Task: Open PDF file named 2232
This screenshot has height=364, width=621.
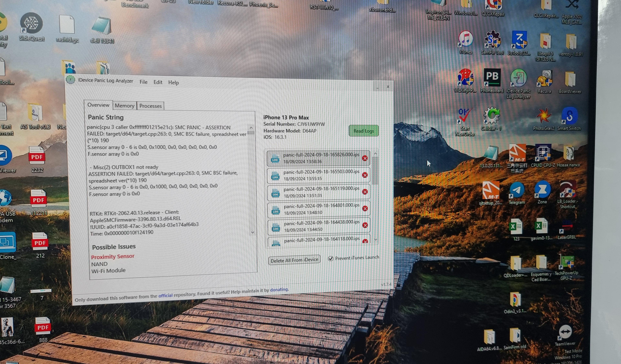Action: [x=37, y=159]
